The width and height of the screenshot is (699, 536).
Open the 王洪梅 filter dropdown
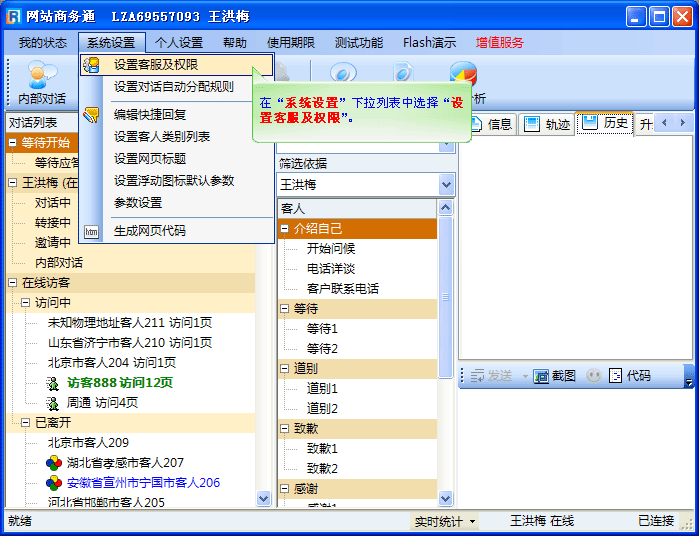[446, 185]
